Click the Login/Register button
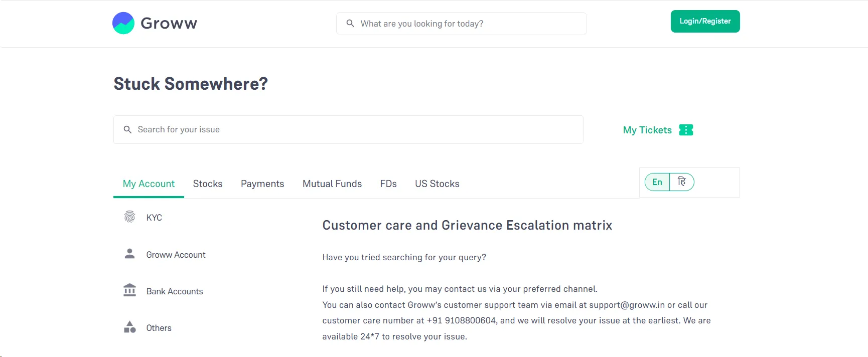This screenshot has height=357, width=868. [x=705, y=21]
